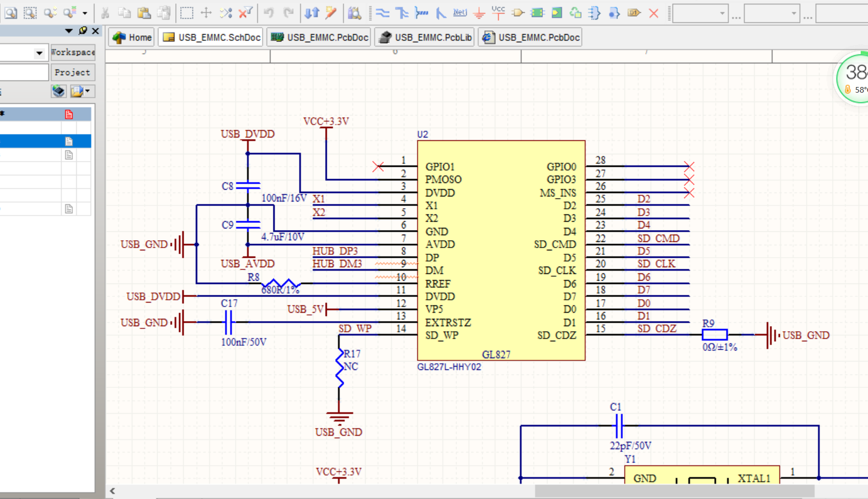Click the globe chip file view icon
This screenshot has width=868, height=499.
[59, 91]
